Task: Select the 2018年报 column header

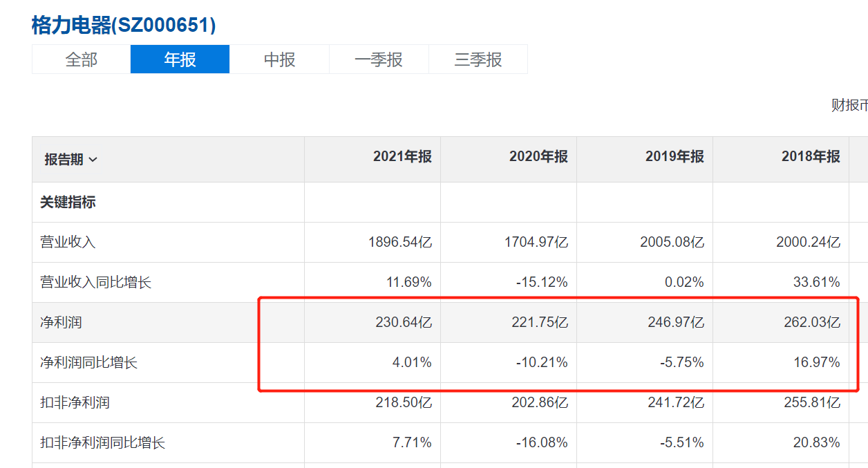Action: [x=811, y=157]
